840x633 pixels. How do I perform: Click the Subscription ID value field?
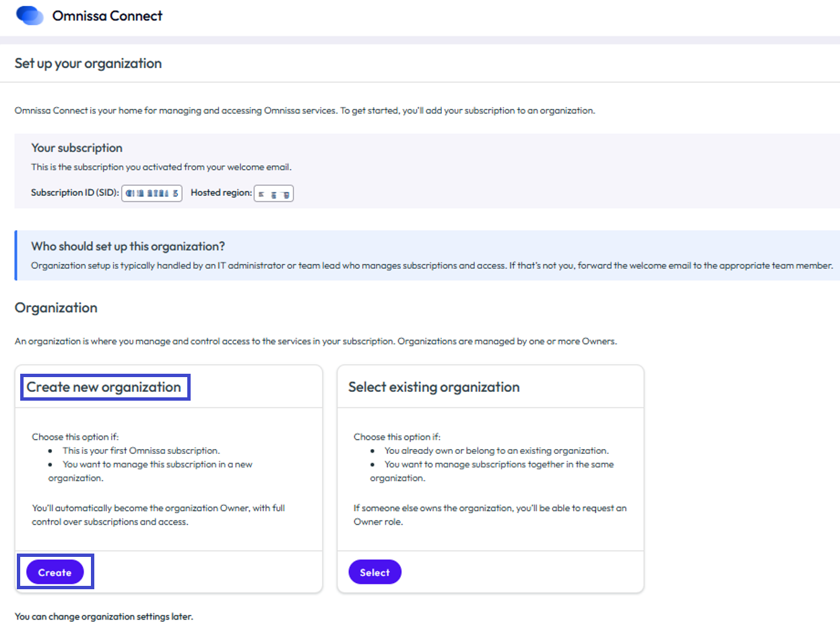152,193
